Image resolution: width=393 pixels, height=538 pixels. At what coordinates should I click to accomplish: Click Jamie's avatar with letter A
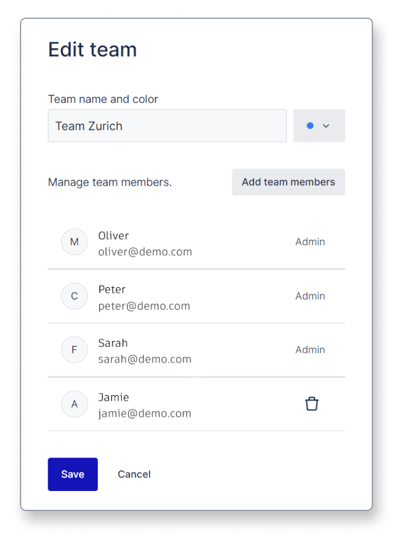pos(74,404)
